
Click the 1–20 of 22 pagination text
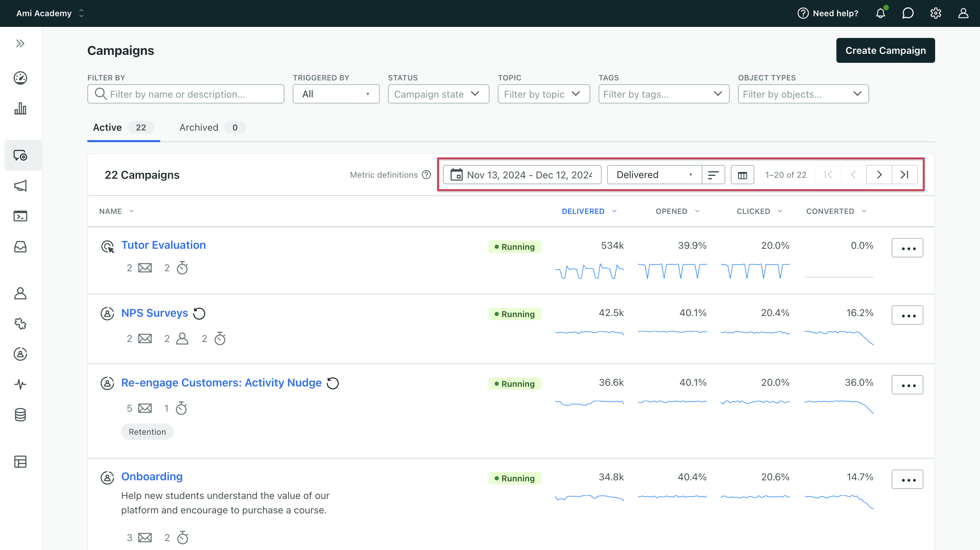pos(786,175)
